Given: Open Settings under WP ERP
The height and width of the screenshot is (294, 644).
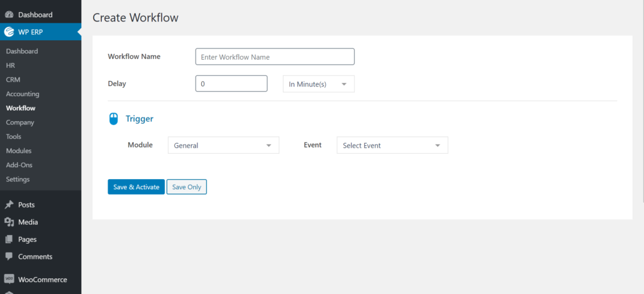Looking at the screenshot, I should coord(18,179).
